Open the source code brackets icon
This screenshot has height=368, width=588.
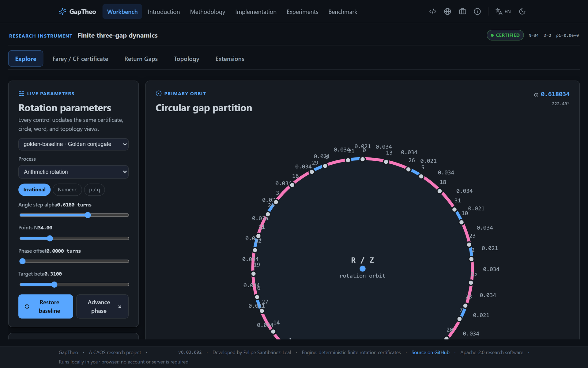pyautogui.click(x=433, y=12)
